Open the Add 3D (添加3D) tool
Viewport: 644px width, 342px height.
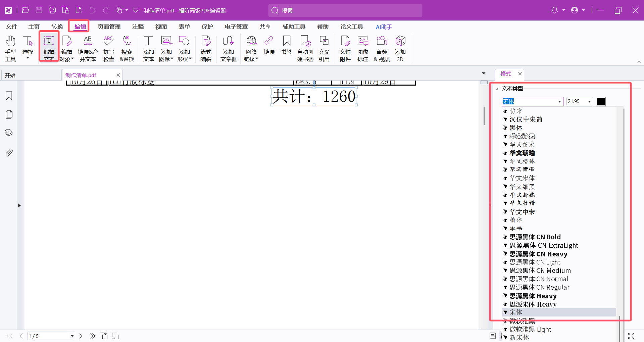point(400,49)
